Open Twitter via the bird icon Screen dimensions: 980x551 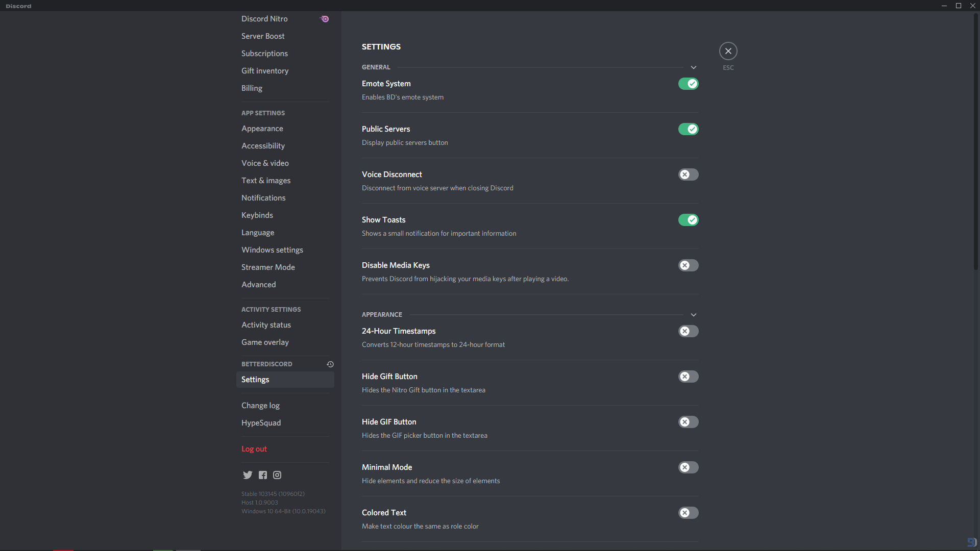(x=248, y=474)
